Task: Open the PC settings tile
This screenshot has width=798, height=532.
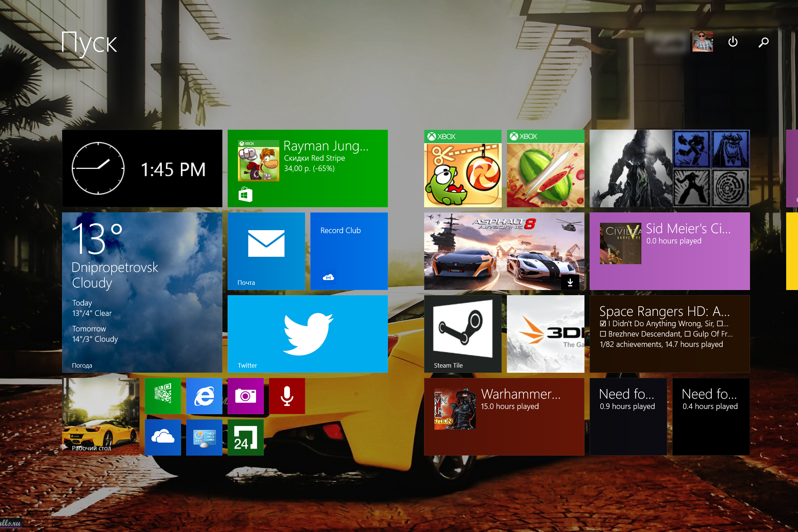Action: [204, 437]
